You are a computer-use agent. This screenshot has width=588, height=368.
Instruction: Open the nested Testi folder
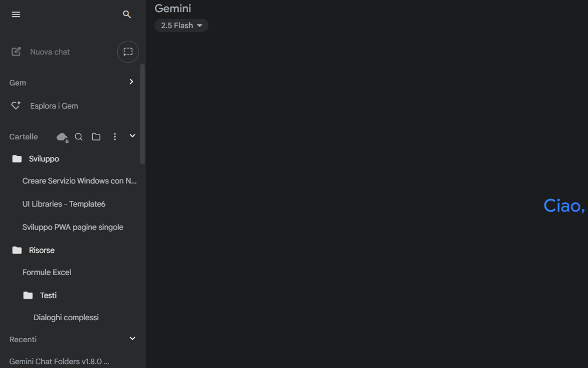[x=48, y=295]
